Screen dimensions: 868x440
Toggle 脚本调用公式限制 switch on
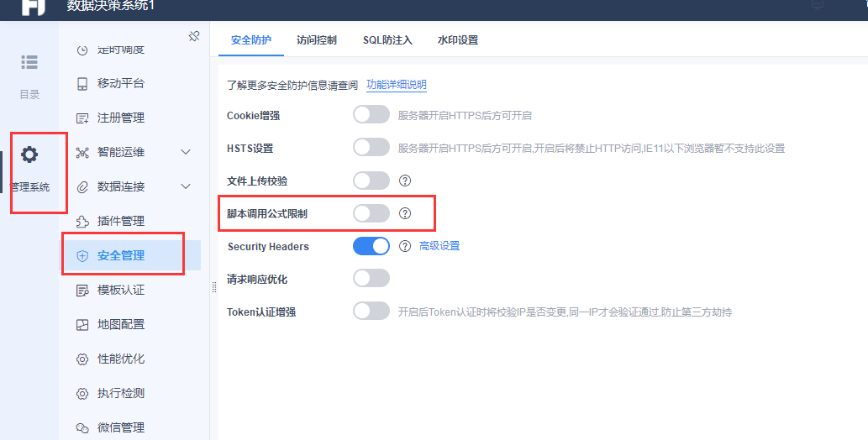[x=371, y=213]
